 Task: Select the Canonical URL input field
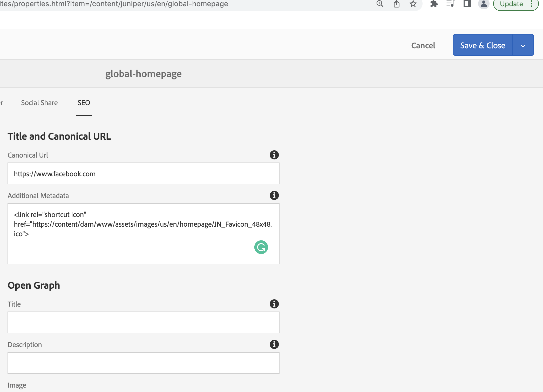pos(143,173)
